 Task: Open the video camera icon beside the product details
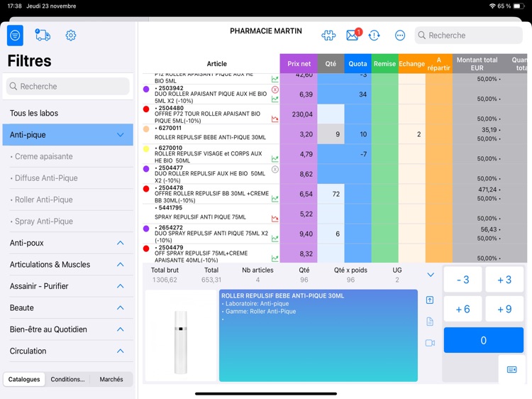(430, 343)
